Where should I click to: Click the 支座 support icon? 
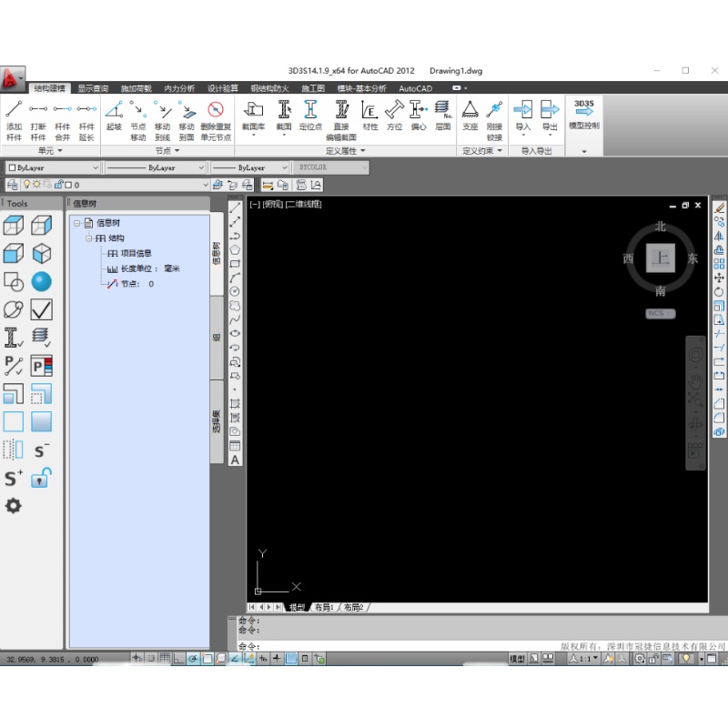point(470,116)
